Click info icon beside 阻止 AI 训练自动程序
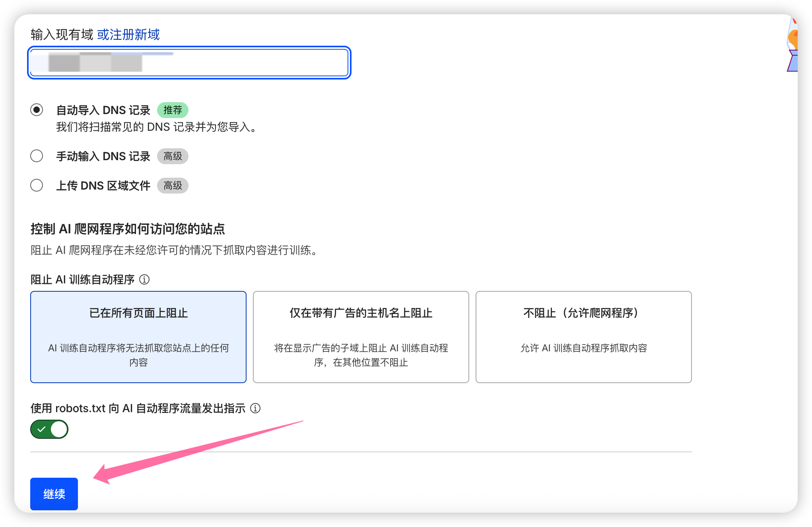 click(144, 279)
